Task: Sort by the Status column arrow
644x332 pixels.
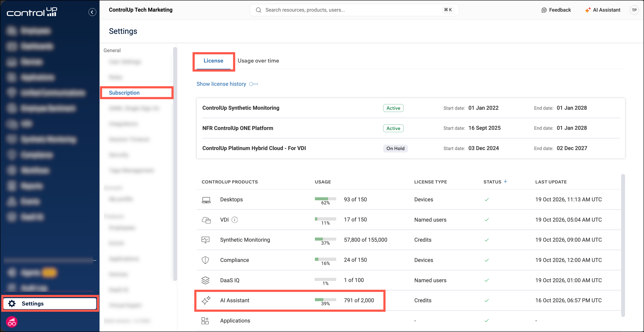Action: click(x=506, y=181)
